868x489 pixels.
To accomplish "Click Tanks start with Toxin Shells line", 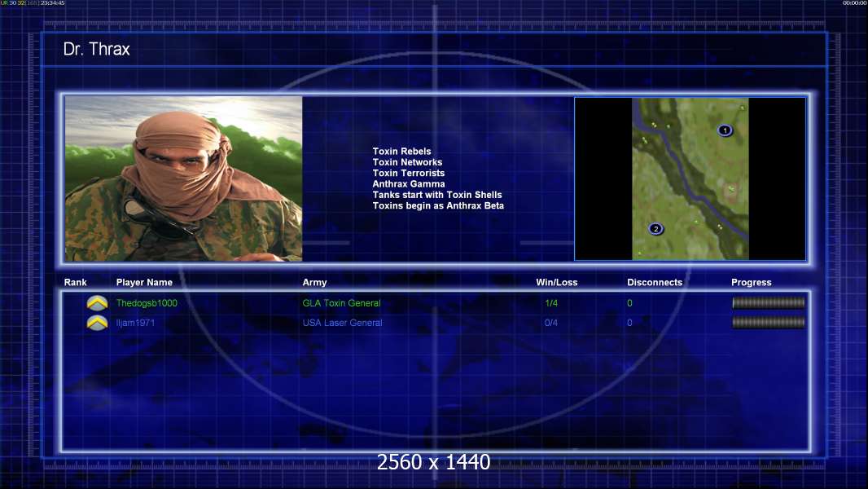I will click(x=436, y=195).
